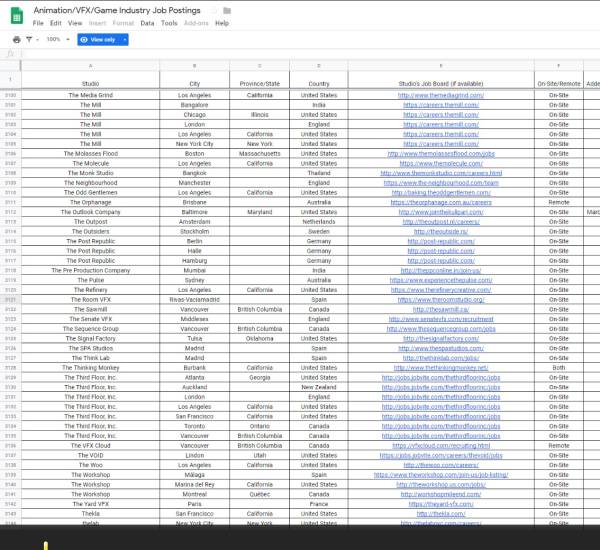Image resolution: width=600 pixels, height=550 pixels.
Task: Open filter views dropdown arrow
Action: (x=38, y=39)
